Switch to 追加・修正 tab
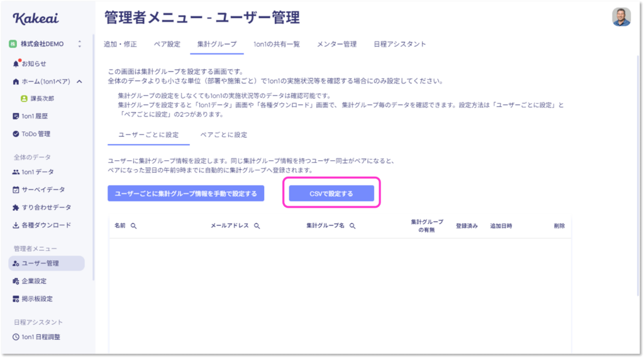This screenshot has height=358, width=644. tap(120, 44)
